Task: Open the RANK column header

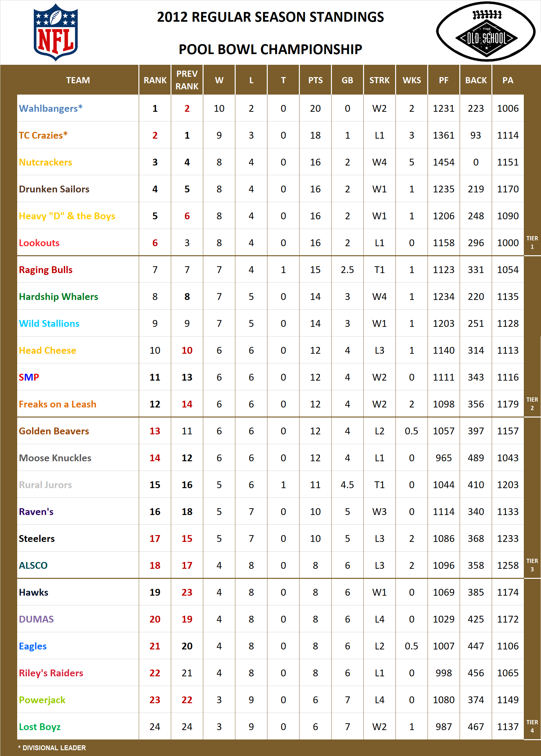Action: click(155, 80)
